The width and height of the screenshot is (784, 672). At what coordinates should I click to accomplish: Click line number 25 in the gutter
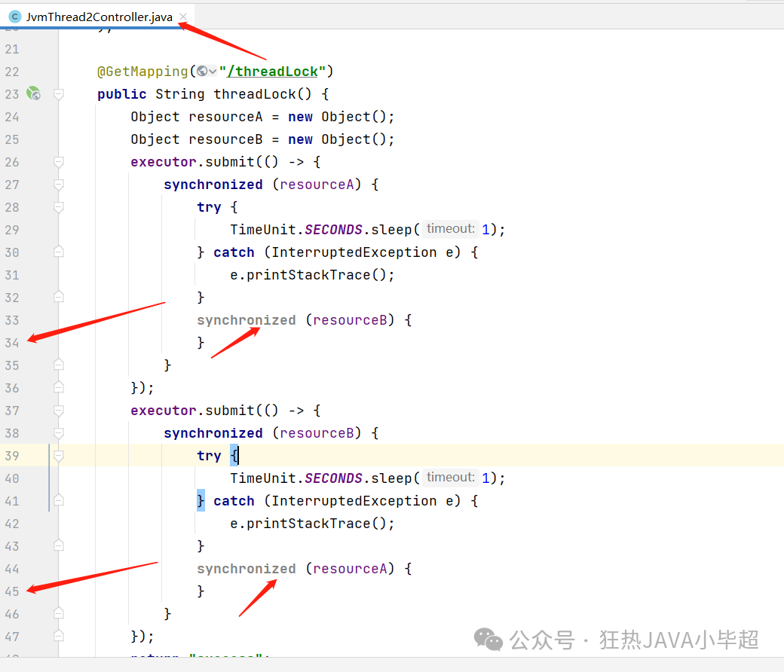pos(12,139)
